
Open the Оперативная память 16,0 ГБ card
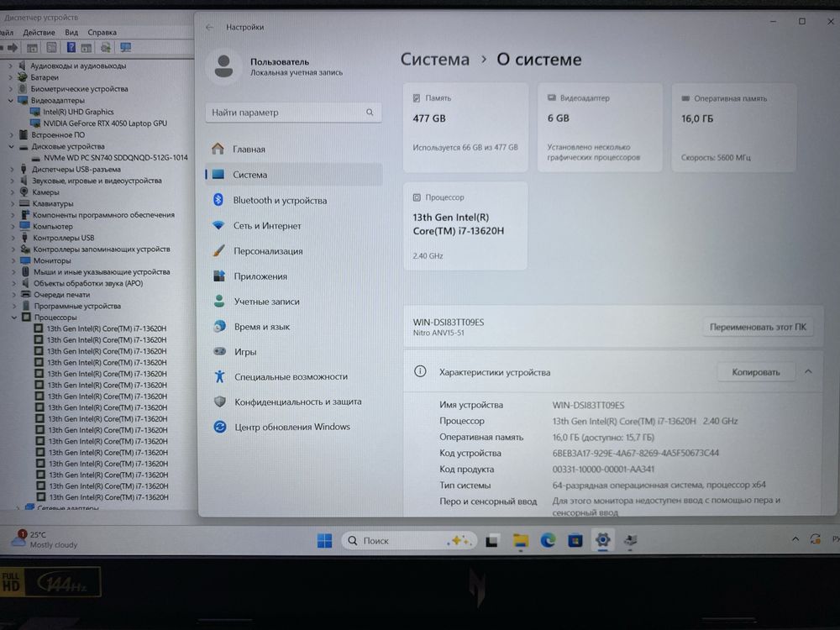coord(733,128)
